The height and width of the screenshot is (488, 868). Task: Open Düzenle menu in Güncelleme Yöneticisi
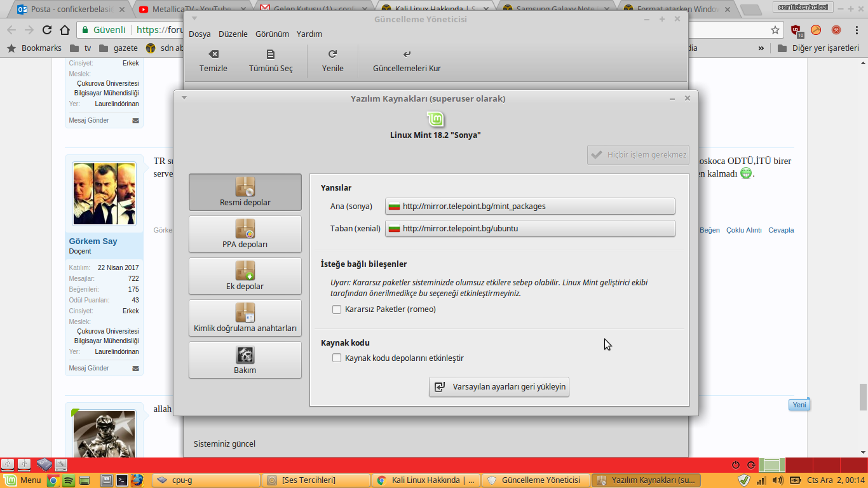click(x=233, y=34)
